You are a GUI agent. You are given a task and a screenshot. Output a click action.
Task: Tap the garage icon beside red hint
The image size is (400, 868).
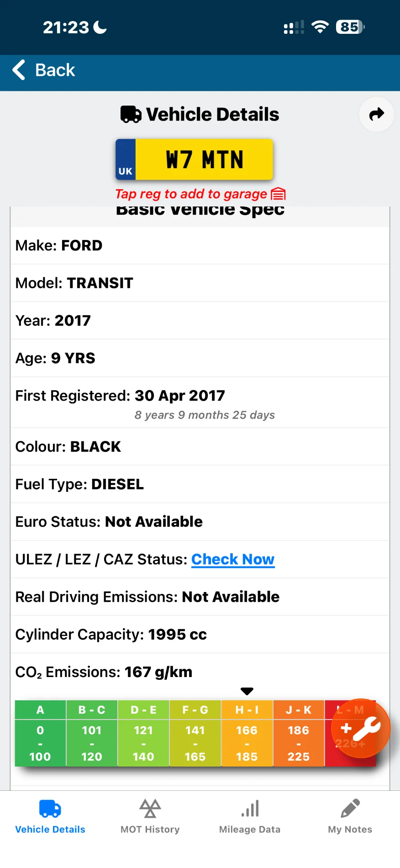click(278, 194)
